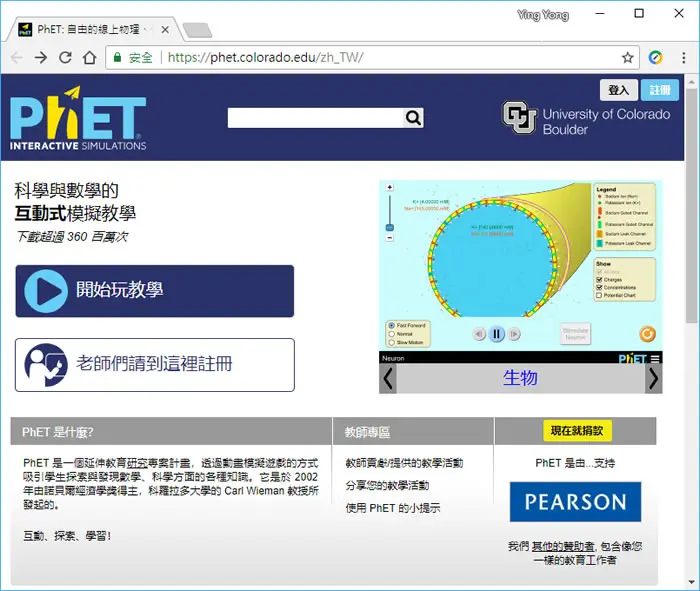The width and height of the screenshot is (700, 591).
Task: Click the 登入 login button
Action: tap(618, 90)
